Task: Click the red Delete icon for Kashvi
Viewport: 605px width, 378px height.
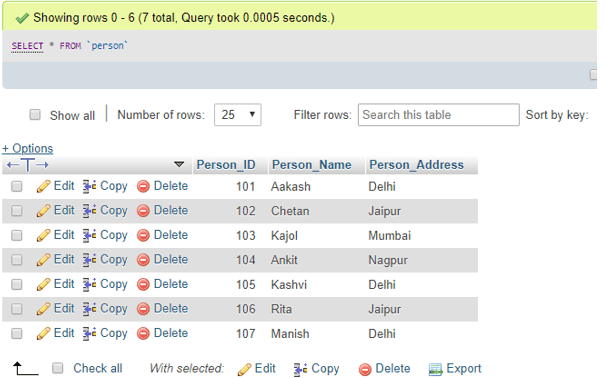Action: point(143,285)
